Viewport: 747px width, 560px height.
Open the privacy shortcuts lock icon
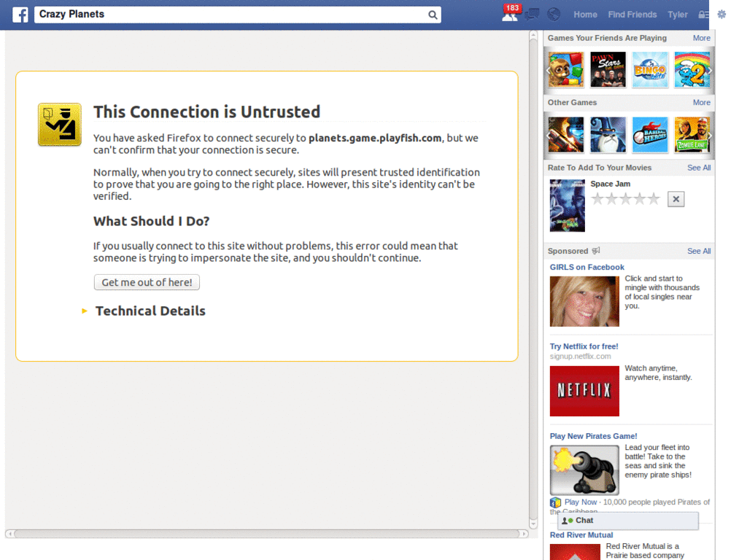click(703, 15)
